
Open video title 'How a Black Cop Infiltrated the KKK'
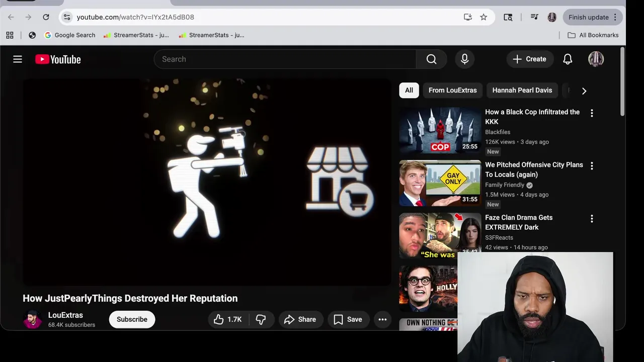click(532, 117)
